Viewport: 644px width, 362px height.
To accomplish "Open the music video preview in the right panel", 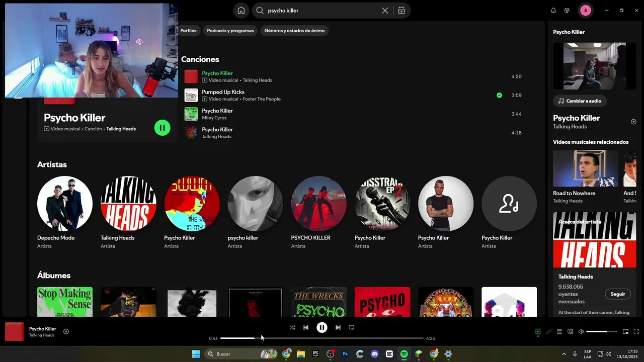I will pos(595,66).
